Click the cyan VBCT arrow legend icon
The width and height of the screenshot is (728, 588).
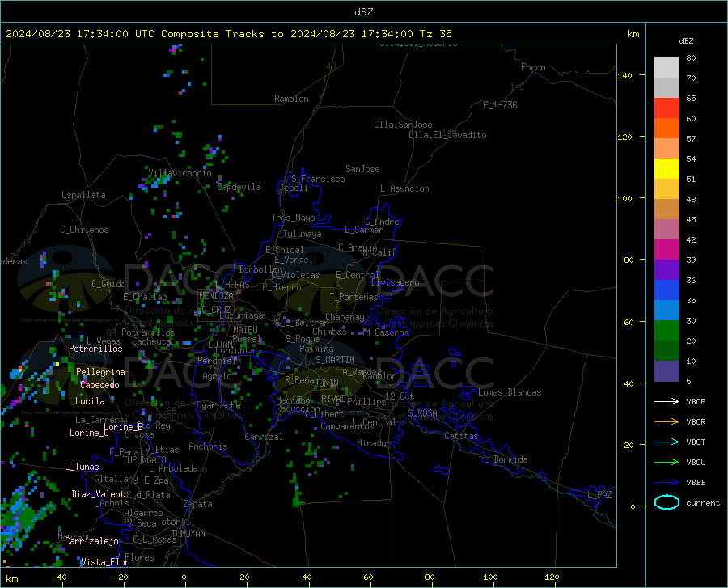click(x=667, y=442)
